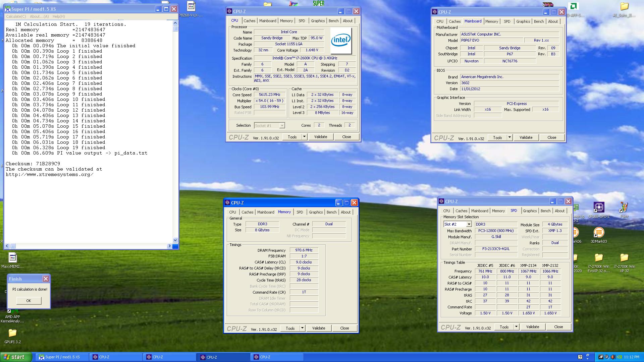Click the NVIDIA icon in the system tray
The image size is (644, 362).
(619, 357)
